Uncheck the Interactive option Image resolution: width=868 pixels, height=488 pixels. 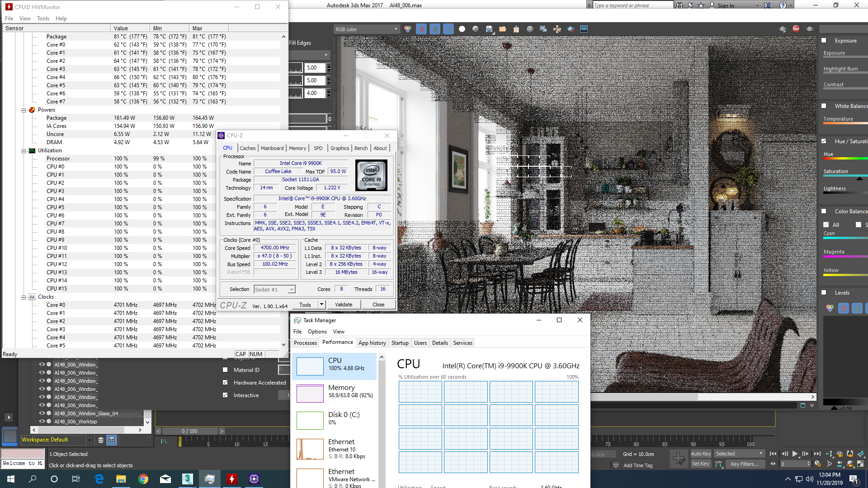[225, 395]
